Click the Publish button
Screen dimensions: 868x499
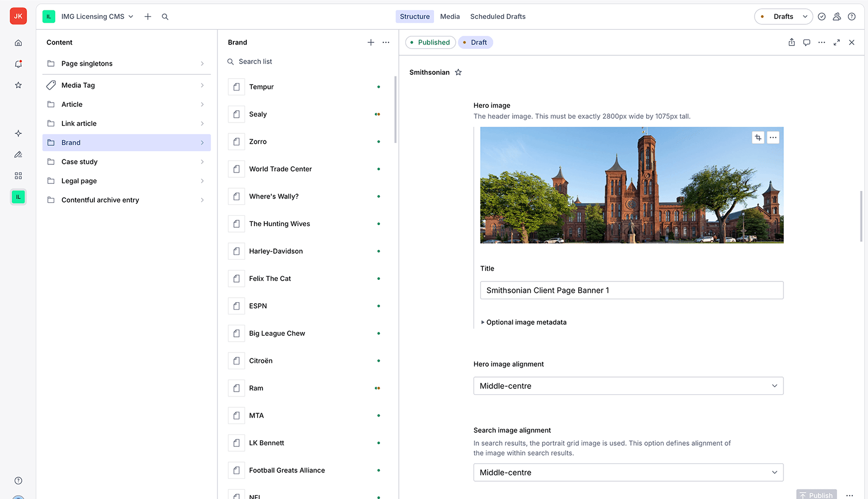coord(816,495)
